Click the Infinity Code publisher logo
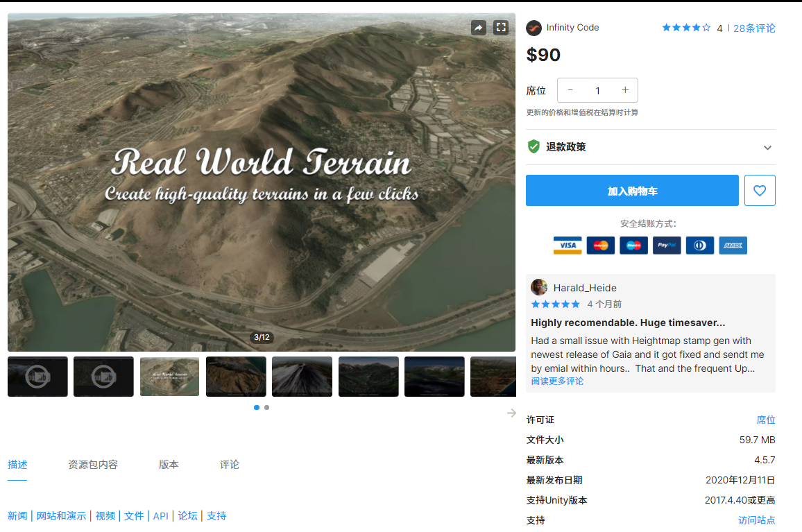Image resolution: width=802 pixels, height=532 pixels. coord(534,28)
